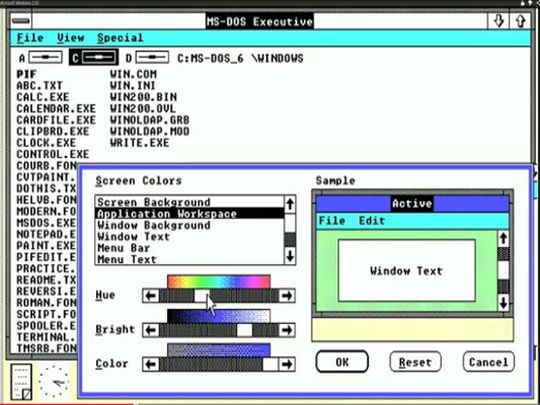Click the rainbow hue spectrum bar
The image size is (540, 405).
click(x=219, y=281)
